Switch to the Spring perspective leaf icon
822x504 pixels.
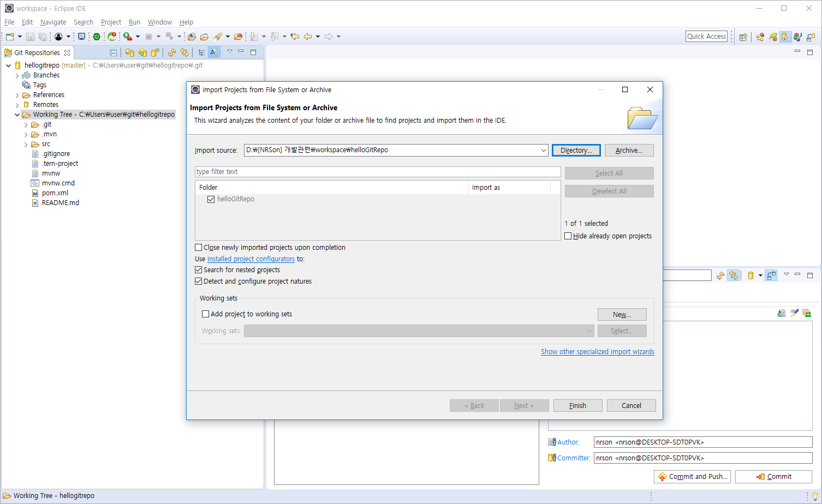pos(773,37)
